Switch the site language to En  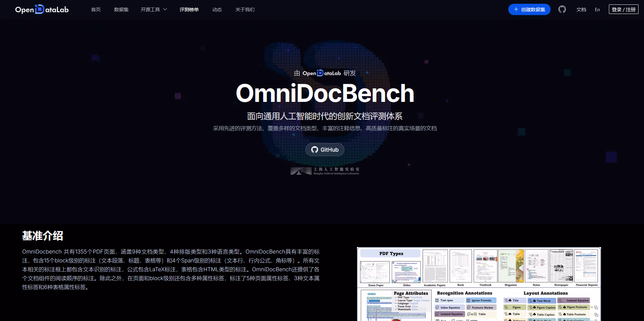click(x=597, y=10)
